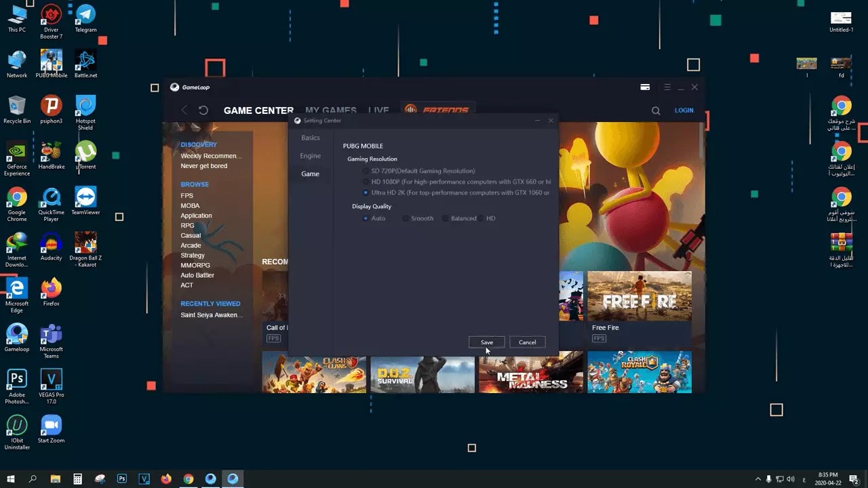
Task: Open the Windows Start menu
Action: [x=11, y=479]
